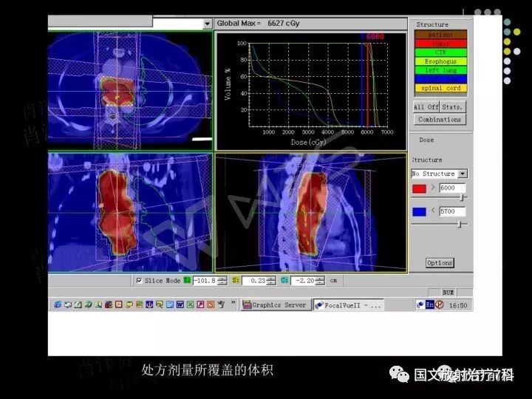Toggle the Esophagus structure display
Image resolution: width=532 pixels, height=399 pixels.
click(440, 61)
